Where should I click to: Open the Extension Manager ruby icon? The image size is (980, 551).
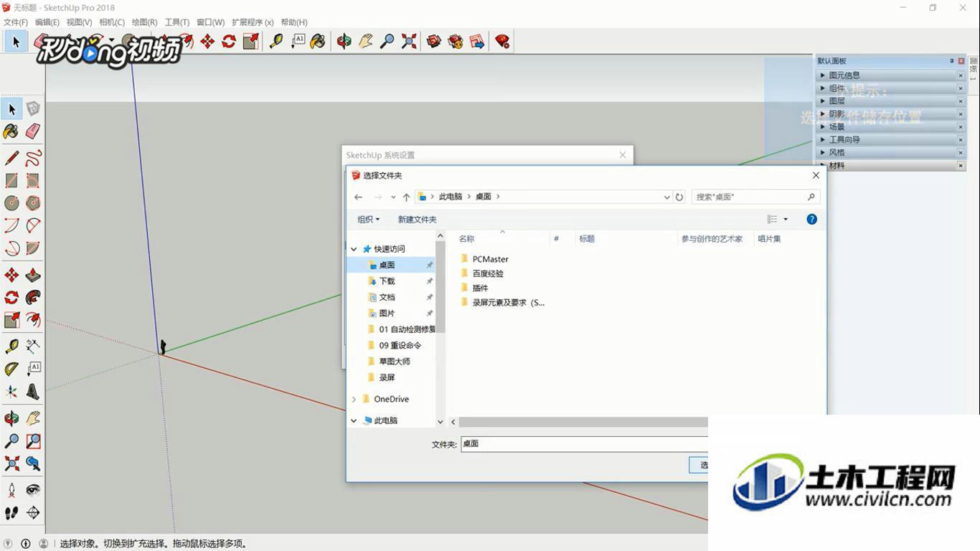click(503, 42)
